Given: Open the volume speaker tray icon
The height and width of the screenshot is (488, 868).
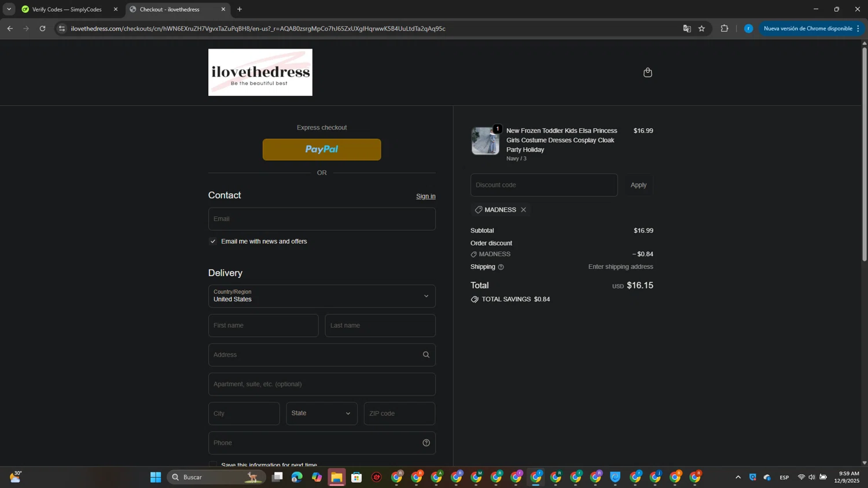Looking at the screenshot, I should [x=812, y=477].
